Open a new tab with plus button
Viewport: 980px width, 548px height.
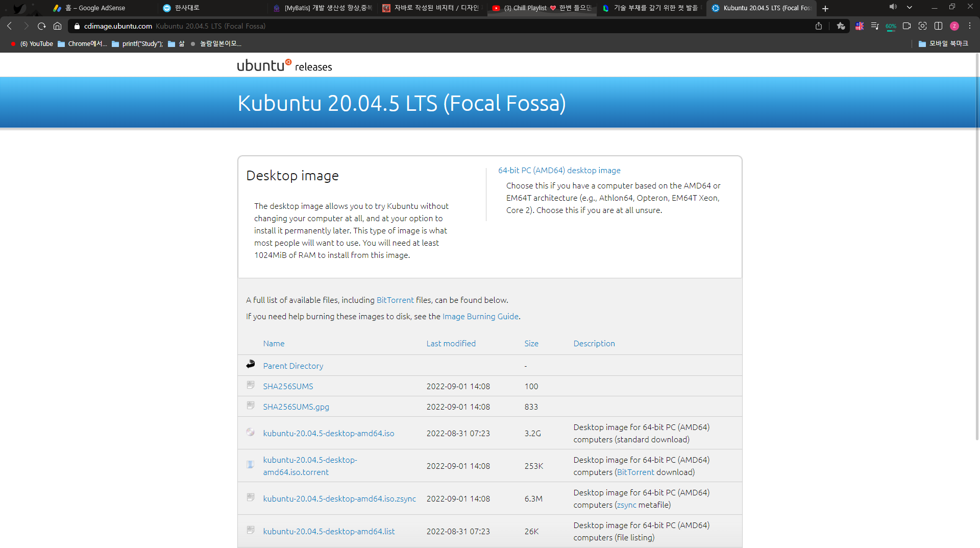(x=825, y=9)
